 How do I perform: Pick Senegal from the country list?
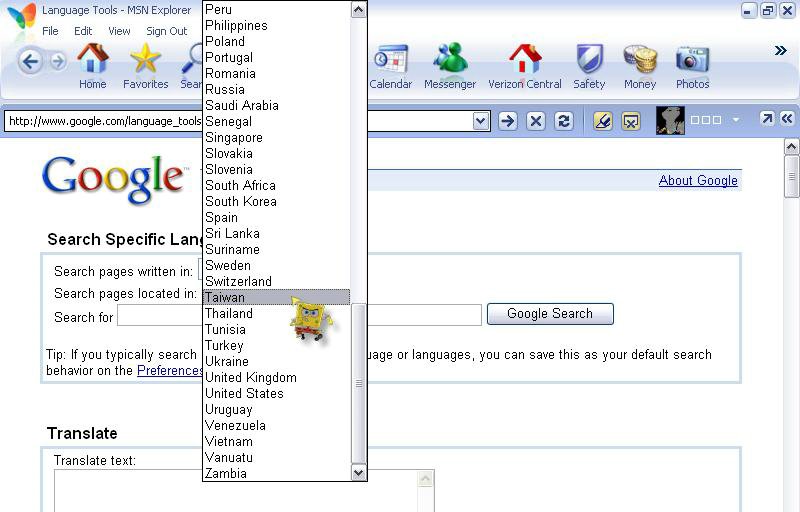coord(276,121)
